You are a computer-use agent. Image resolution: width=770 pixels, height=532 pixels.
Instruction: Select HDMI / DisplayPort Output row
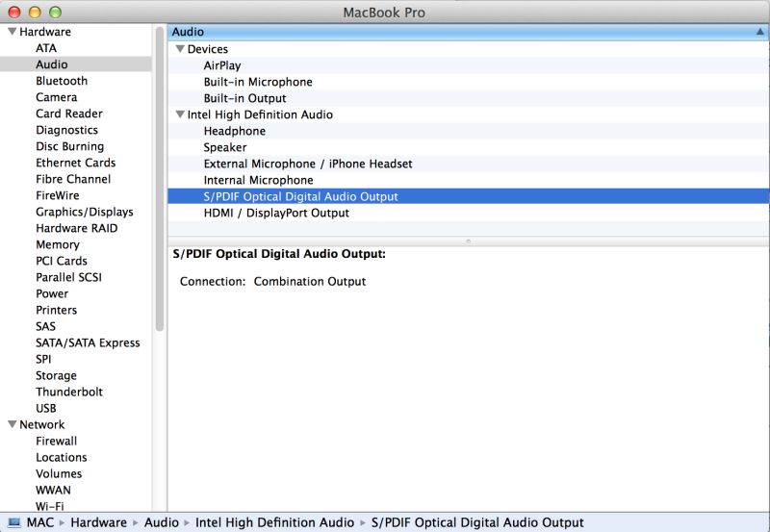[469, 213]
